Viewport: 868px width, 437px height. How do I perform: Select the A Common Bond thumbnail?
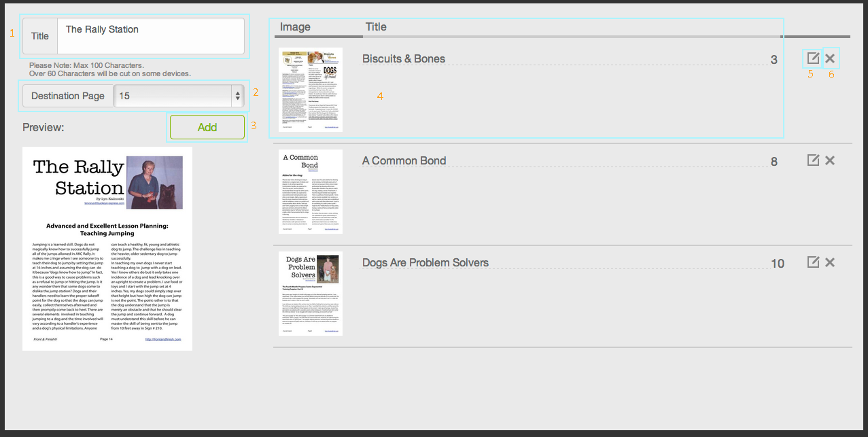(x=311, y=192)
